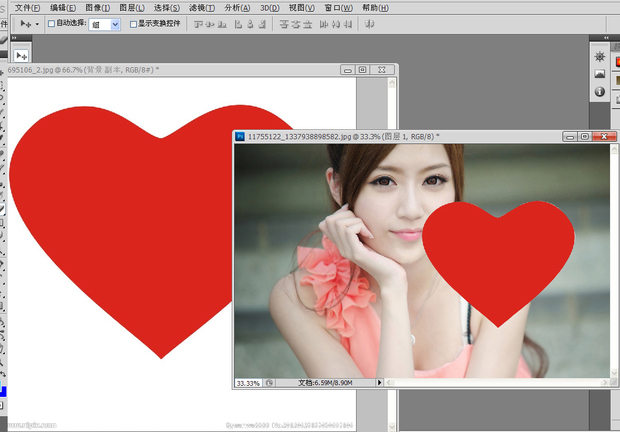Toggle the 显示变换控件 checkbox

[x=132, y=23]
